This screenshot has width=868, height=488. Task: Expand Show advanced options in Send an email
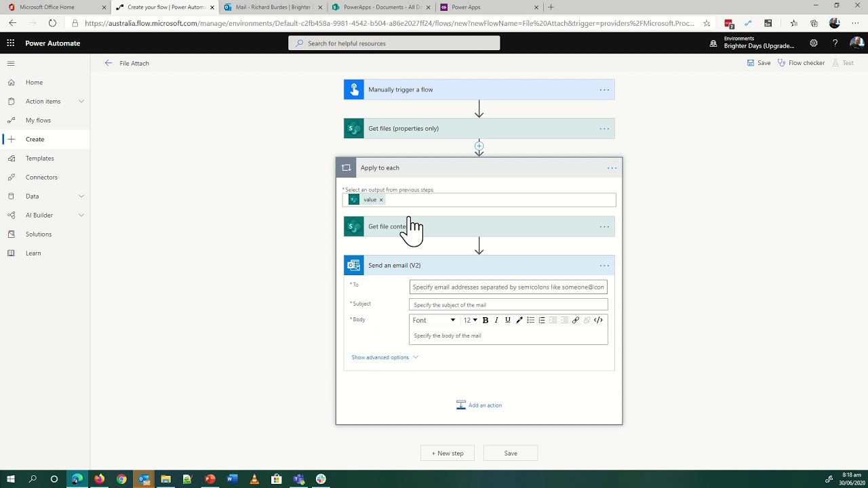coord(384,357)
